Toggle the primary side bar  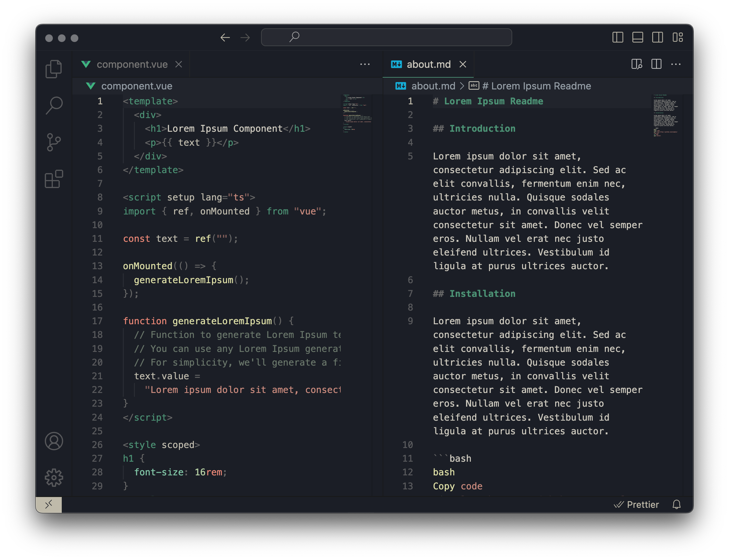(618, 37)
